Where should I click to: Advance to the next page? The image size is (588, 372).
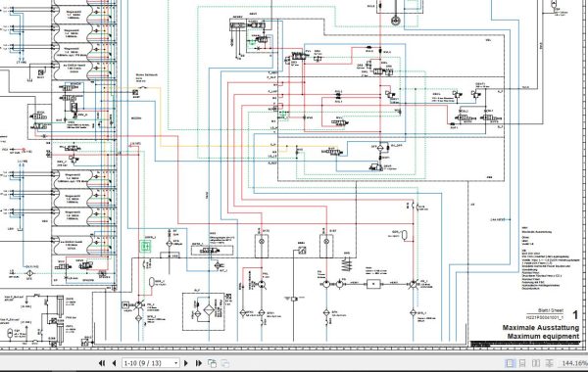[x=186, y=363]
